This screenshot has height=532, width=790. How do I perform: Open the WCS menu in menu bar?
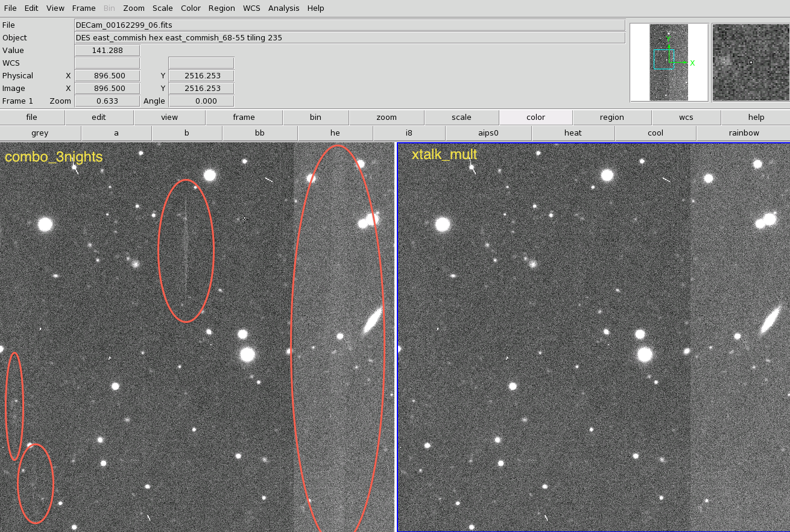click(251, 8)
